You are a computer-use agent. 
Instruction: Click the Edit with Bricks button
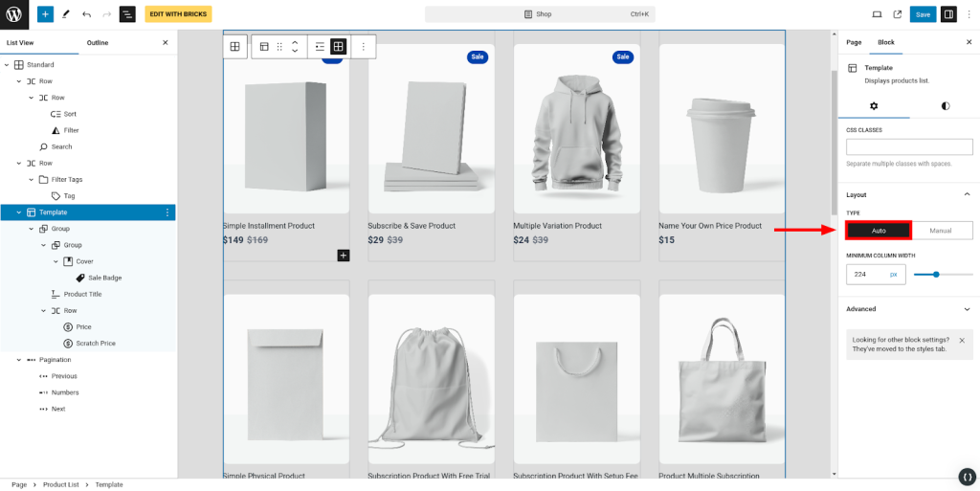click(178, 14)
